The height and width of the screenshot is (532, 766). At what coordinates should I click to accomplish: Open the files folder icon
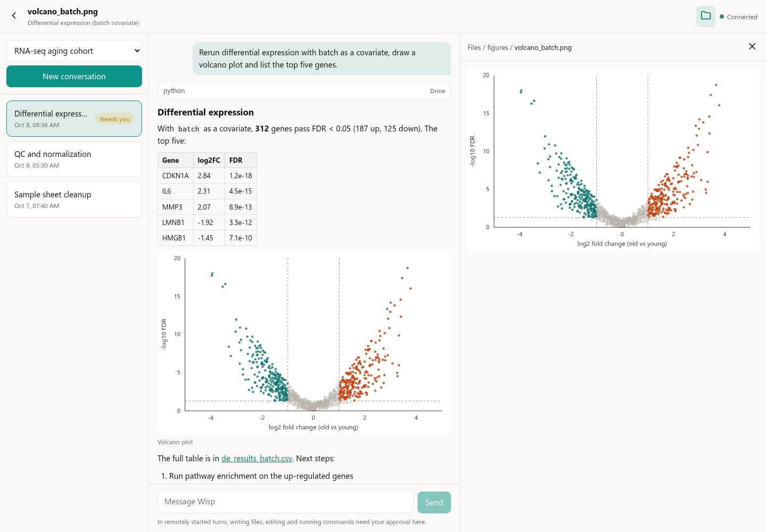pos(706,16)
